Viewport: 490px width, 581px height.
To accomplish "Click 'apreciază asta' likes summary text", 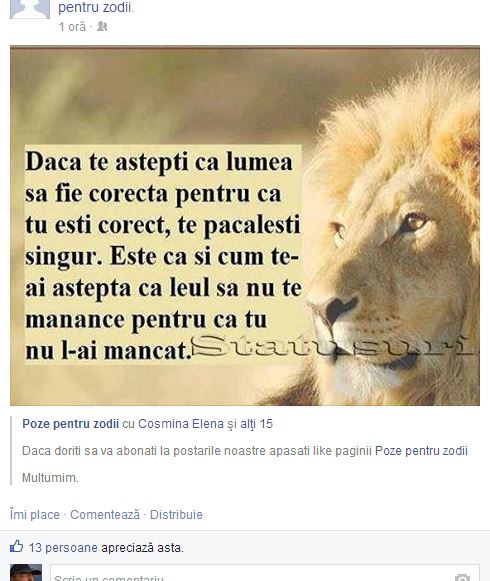I will pos(142,547).
